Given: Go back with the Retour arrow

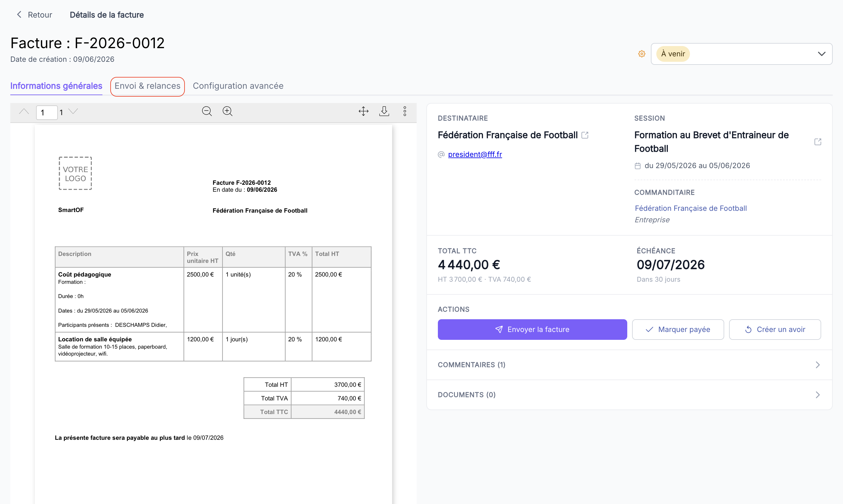Looking at the screenshot, I should pyautogui.click(x=19, y=15).
